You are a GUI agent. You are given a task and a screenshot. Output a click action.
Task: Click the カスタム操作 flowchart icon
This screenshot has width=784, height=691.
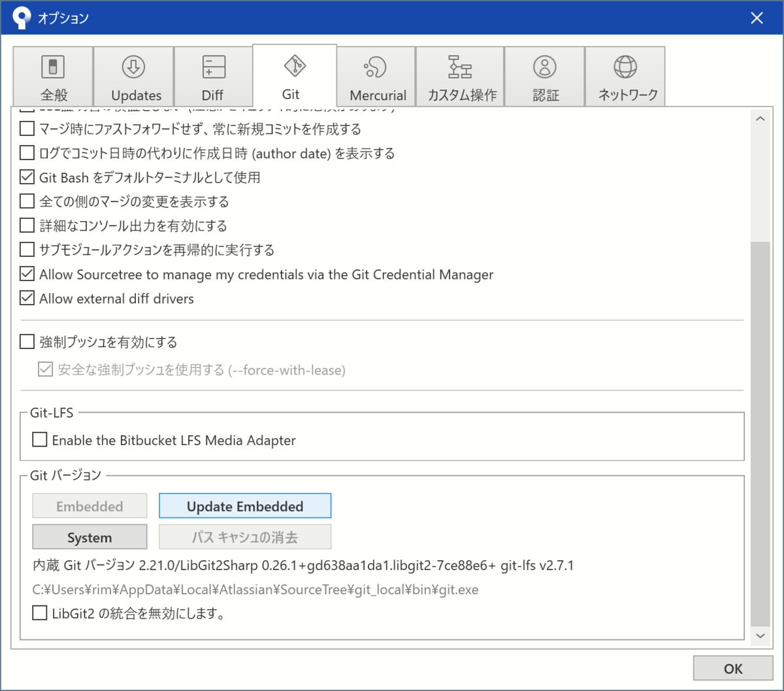(x=460, y=67)
